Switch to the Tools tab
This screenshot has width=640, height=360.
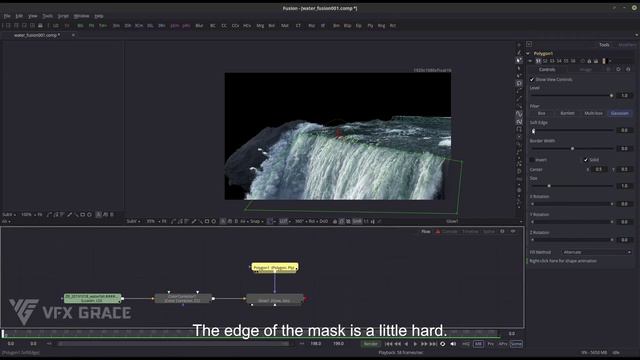click(x=604, y=45)
